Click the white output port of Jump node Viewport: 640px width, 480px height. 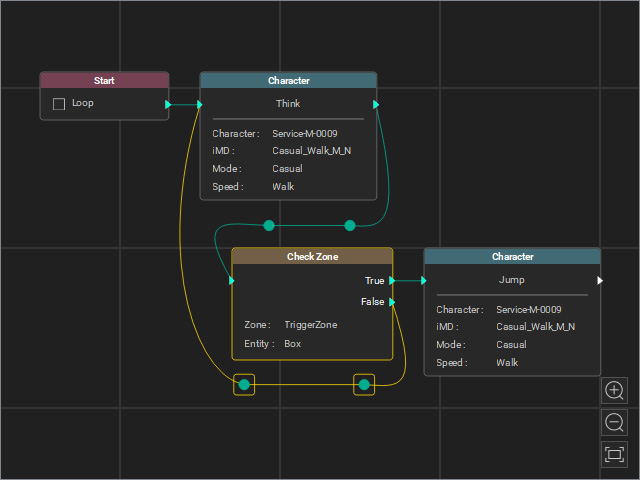[600, 280]
